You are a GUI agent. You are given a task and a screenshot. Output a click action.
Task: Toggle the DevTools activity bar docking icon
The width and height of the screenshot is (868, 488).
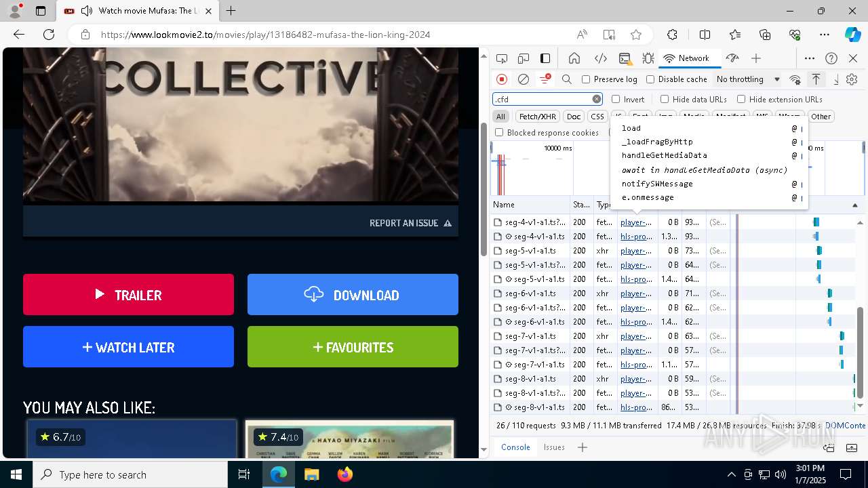(x=545, y=58)
